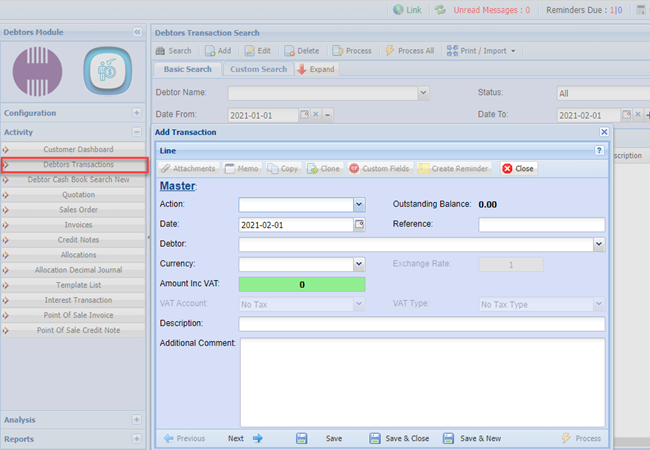Collapse the left sidebar with double arrow
650x450 pixels.
click(137, 33)
